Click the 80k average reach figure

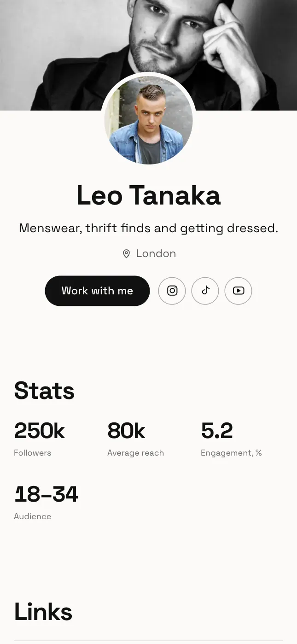126,431
